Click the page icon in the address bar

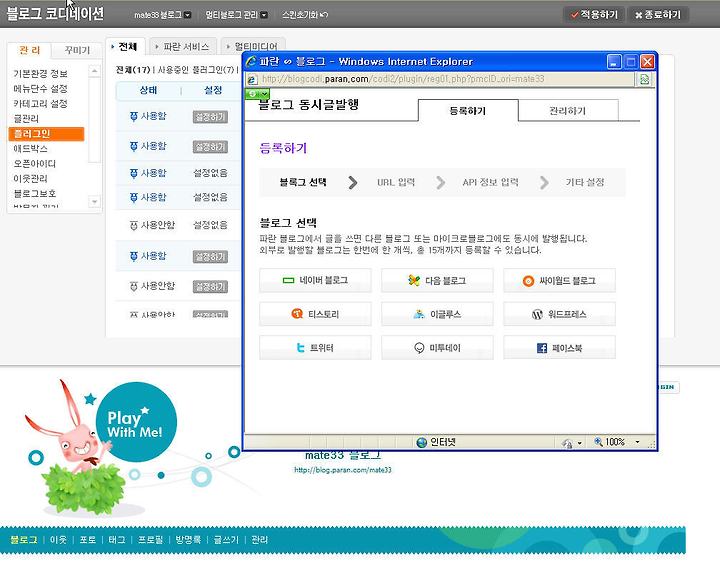(x=252, y=79)
